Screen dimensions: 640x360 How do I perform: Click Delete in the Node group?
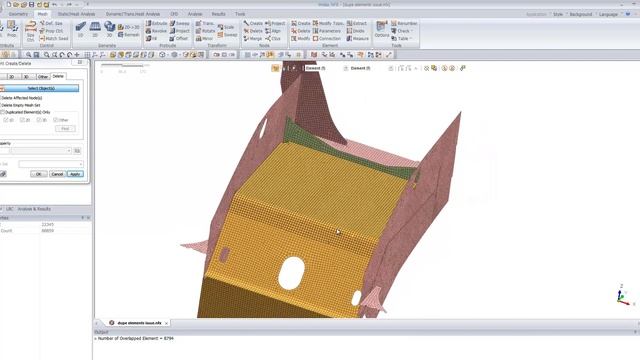253,31
